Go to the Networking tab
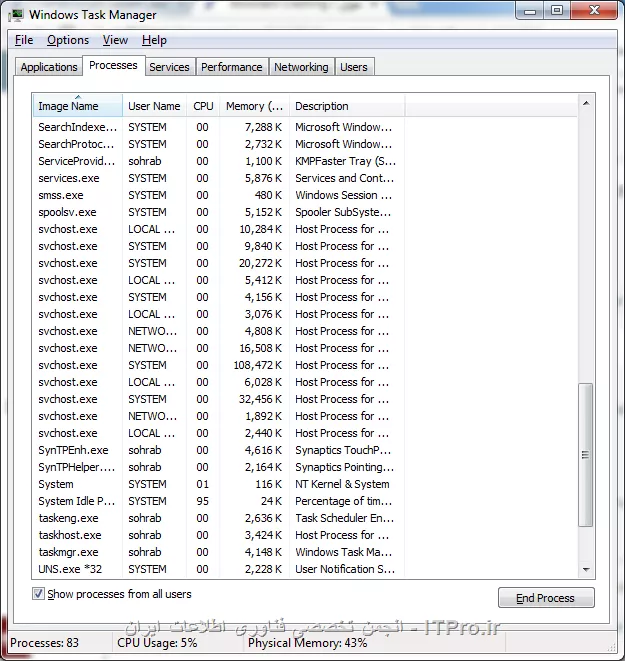 point(301,67)
